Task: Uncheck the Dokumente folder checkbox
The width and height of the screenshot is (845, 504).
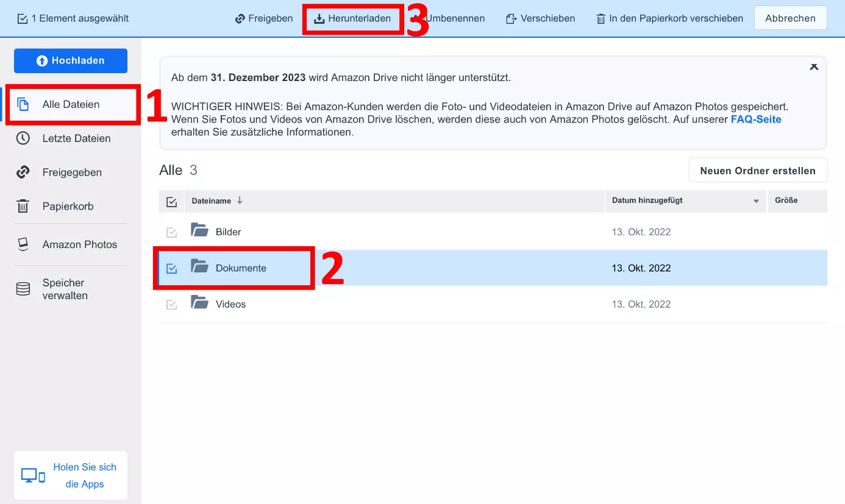Action: 171,268
